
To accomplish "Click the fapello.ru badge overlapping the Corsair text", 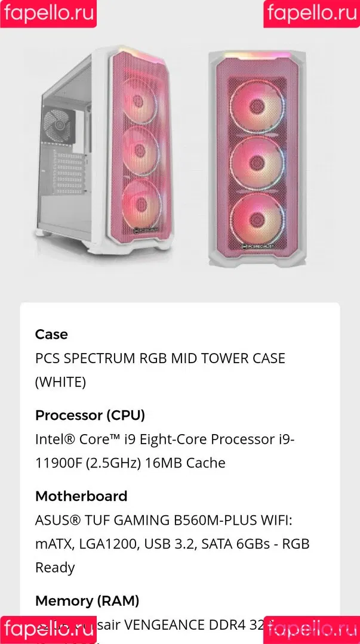I will pyautogui.click(x=48, y=630).
